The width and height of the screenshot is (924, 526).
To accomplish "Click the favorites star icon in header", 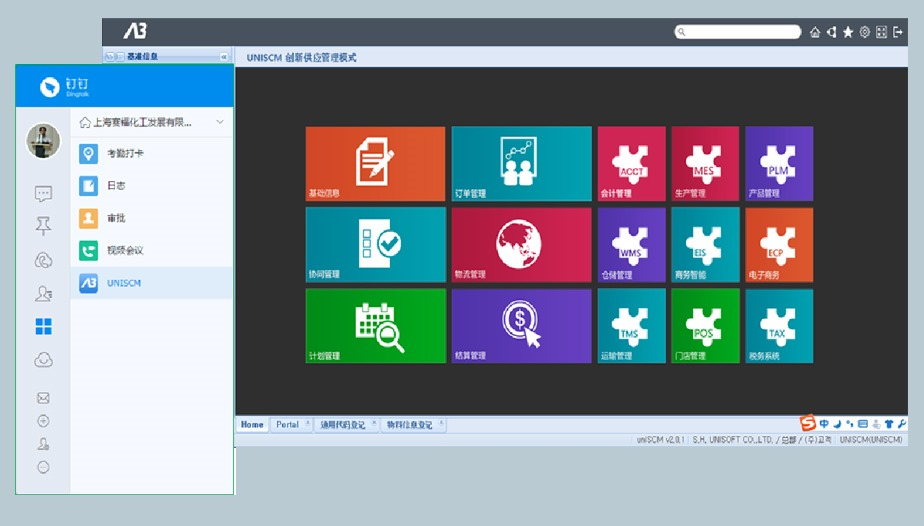I will coord(848,32).
